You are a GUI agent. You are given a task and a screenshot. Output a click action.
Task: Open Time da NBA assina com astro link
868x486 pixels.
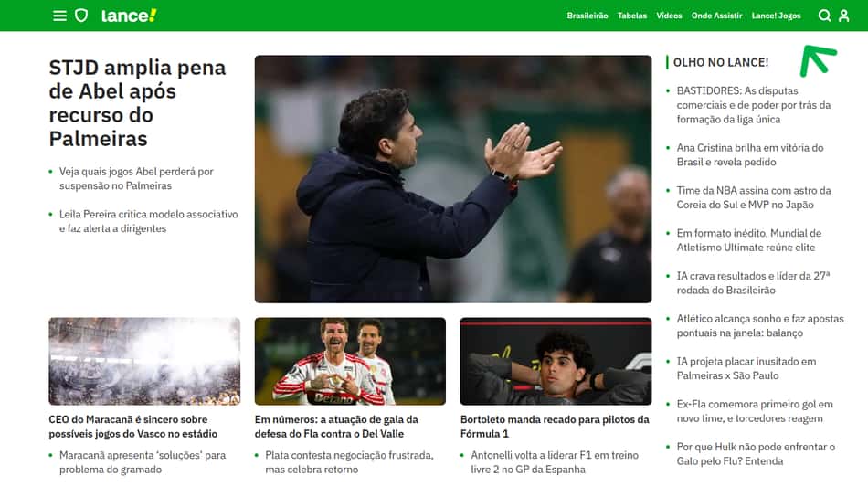pos(754,197)
